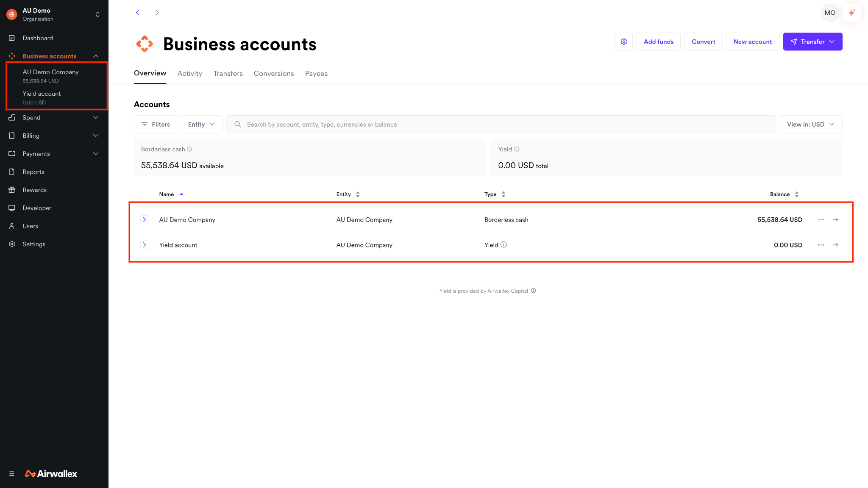Expand the Yield account table row
Screen dimensions: 868x488
(x=145, y=245)
